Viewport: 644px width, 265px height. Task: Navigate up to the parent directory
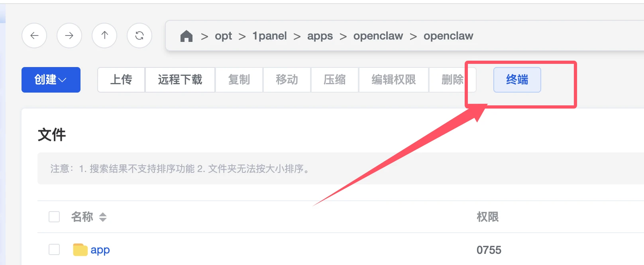click(104, 36)
